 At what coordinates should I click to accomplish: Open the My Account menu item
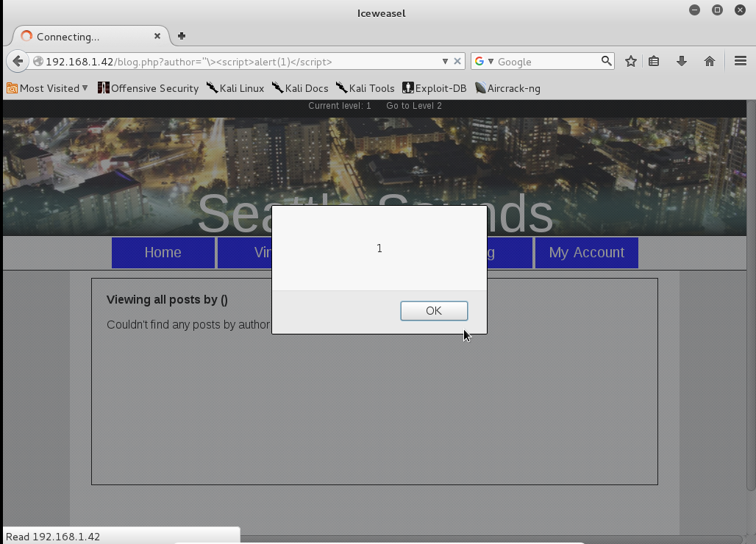pyautogui.click(x=586, y=253)
